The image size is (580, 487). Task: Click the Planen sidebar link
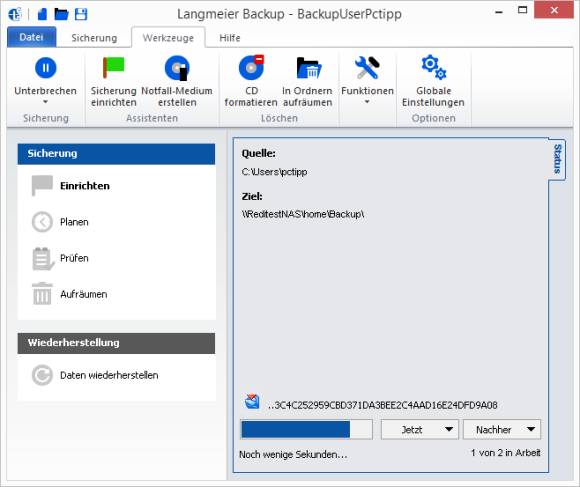(74, 222)
